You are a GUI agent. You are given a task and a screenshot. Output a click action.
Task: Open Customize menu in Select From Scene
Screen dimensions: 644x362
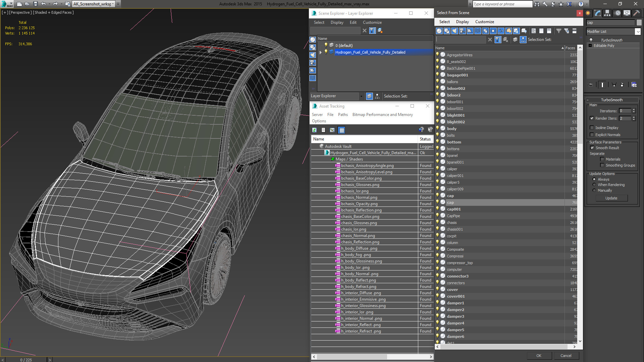[484, 22]
